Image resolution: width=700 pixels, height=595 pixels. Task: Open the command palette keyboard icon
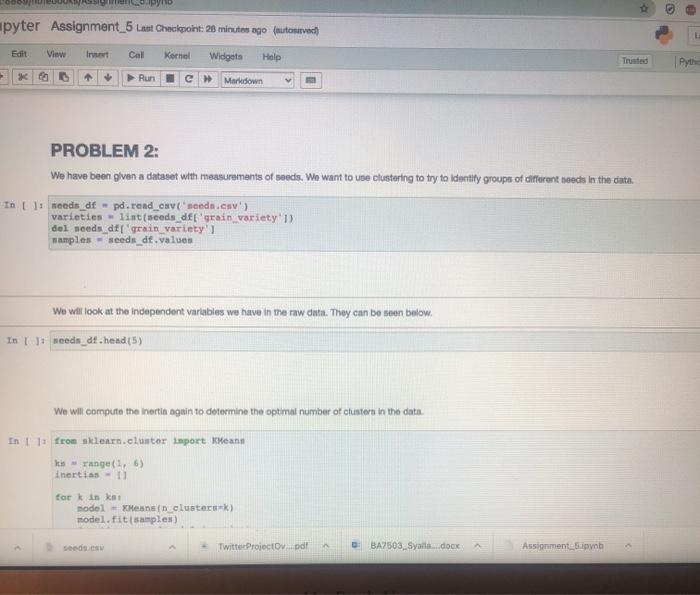[x=311, y=80]
